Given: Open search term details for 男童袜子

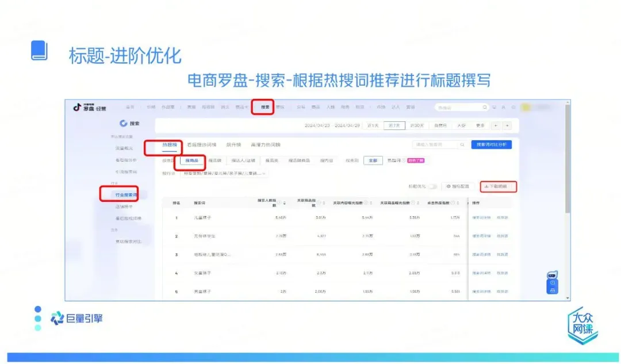Looking at the screenshot, I should click(x=481, y=292).
